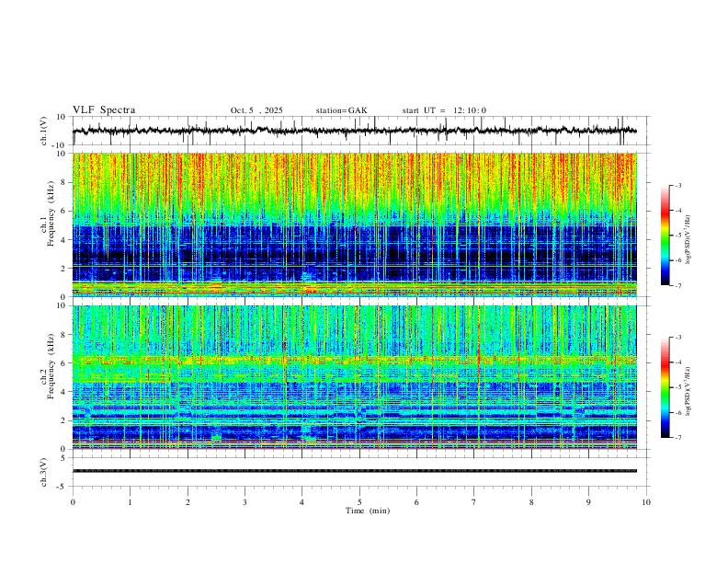728x563 pixels.
Task: Click the "VLF Spectra" plot title
Action: (104, 110)
